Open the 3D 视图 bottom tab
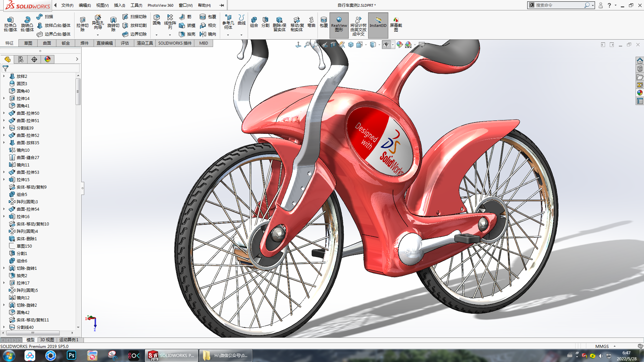The height and width of the screenshot is (362, 644). (47, 340)
